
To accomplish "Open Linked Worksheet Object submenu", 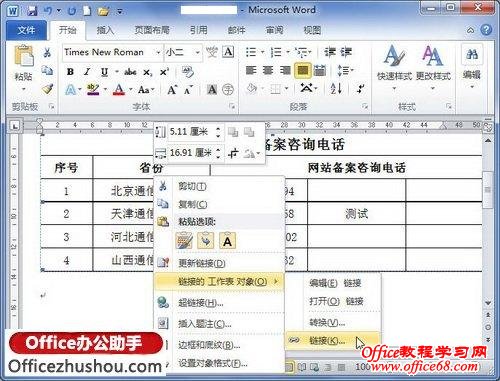I will pos(219,282).
